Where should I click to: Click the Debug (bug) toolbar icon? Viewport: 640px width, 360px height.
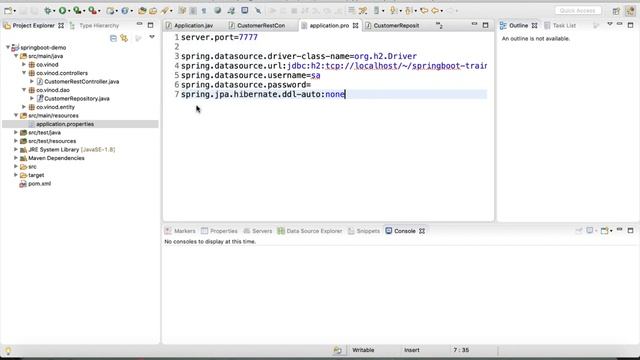(x=48, y=11)
